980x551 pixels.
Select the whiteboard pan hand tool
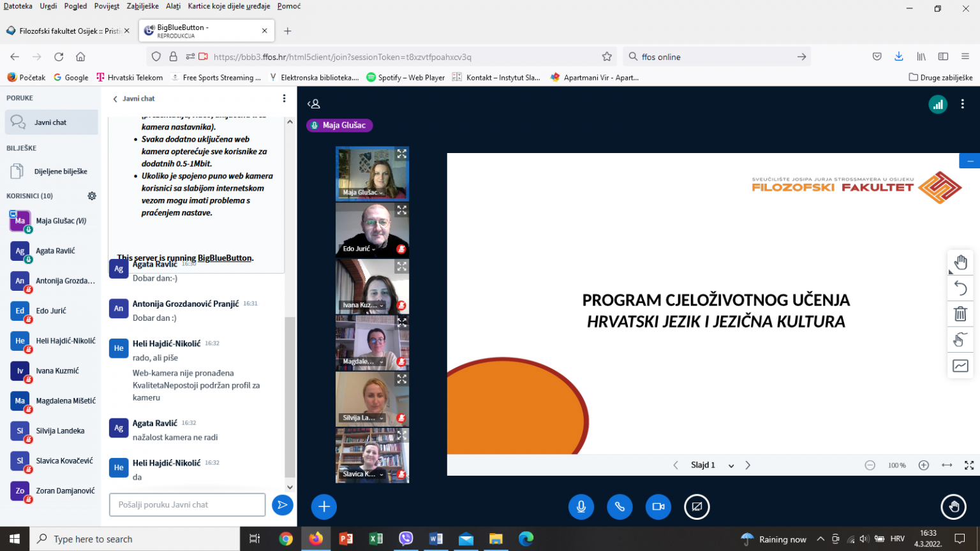click(x=960, y=263)
